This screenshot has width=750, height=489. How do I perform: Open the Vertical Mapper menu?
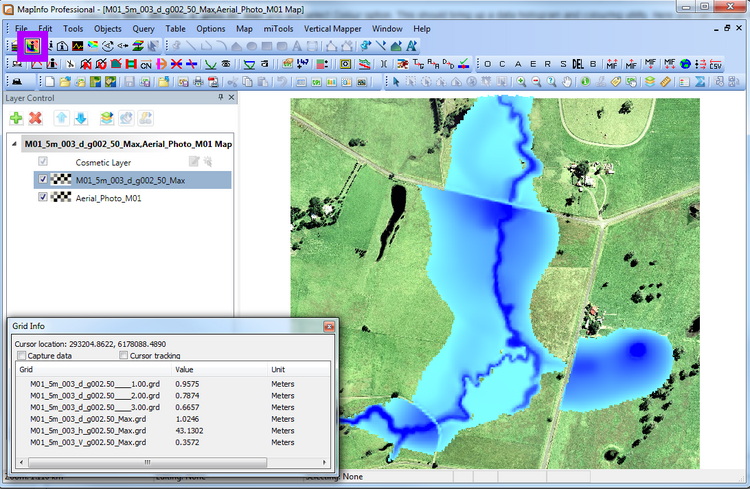333,29
